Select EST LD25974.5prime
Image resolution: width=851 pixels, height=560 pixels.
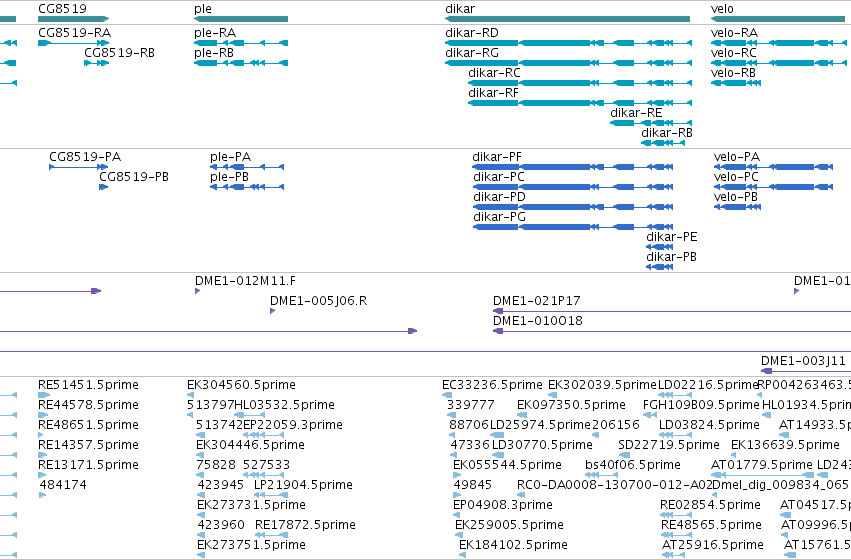point(497,435)
